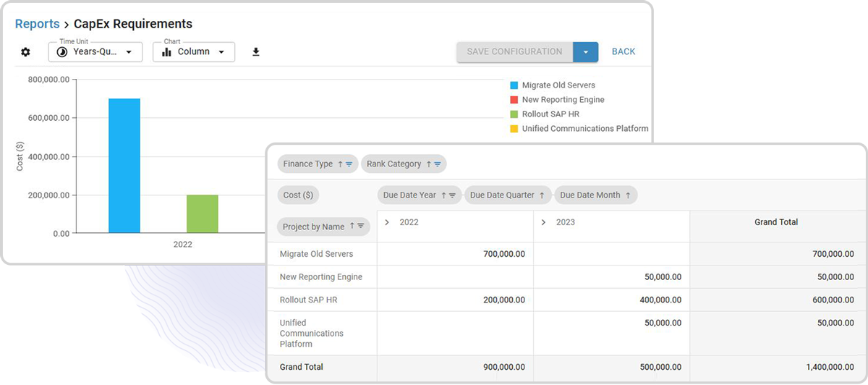868x385 pixels.
Task: Expand the 2022 column group
Action: (x=387, y=222)
